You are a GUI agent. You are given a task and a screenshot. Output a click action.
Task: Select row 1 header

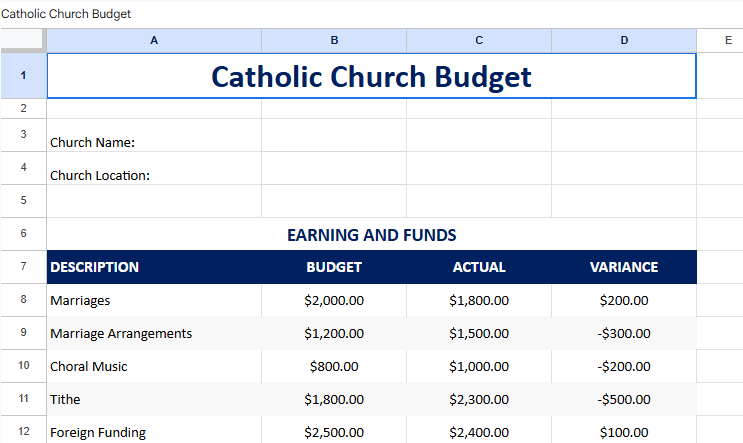click(23, 76)
